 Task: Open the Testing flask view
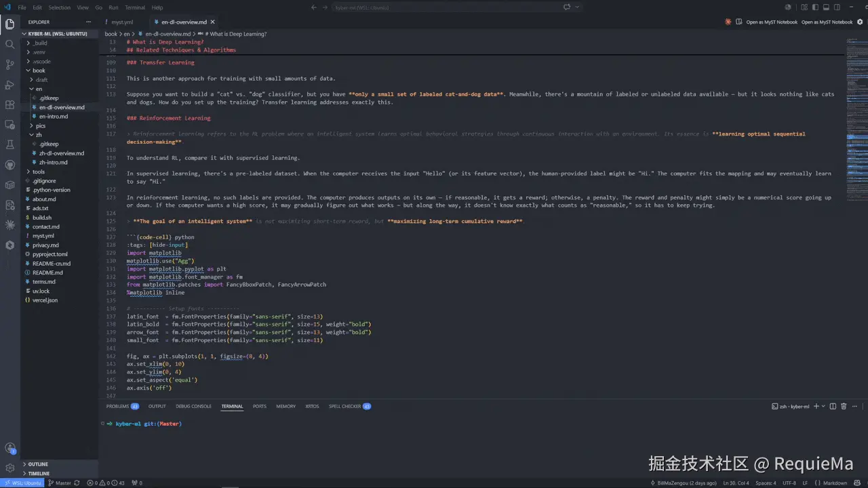9,145
